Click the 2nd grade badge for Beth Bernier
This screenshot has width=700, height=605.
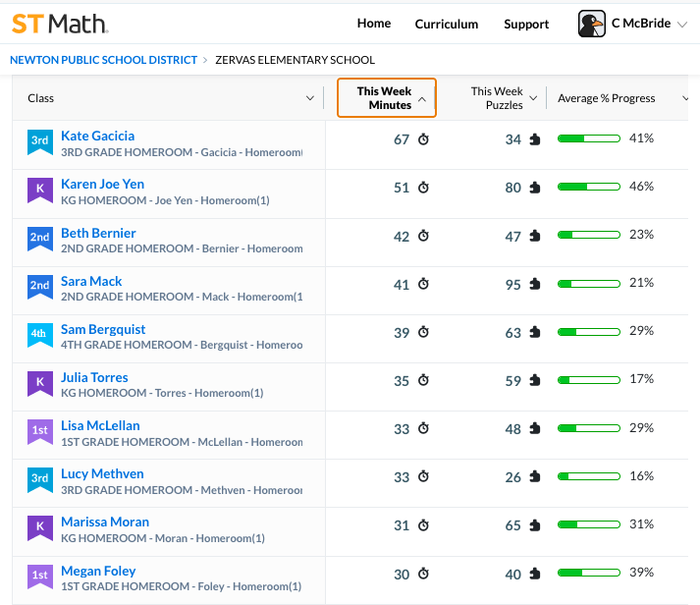40,239
